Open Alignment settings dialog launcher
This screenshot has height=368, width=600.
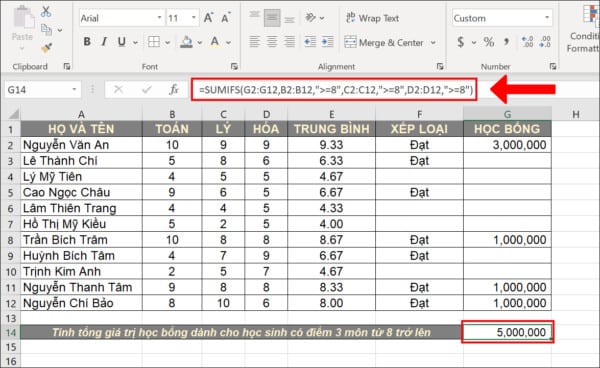(x=440, y=67)
